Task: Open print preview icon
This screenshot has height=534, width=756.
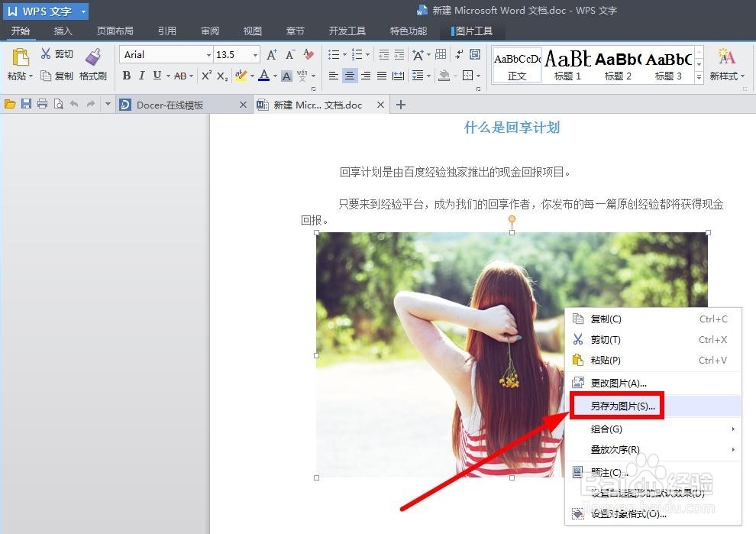Action: click(x=58, y=104)
